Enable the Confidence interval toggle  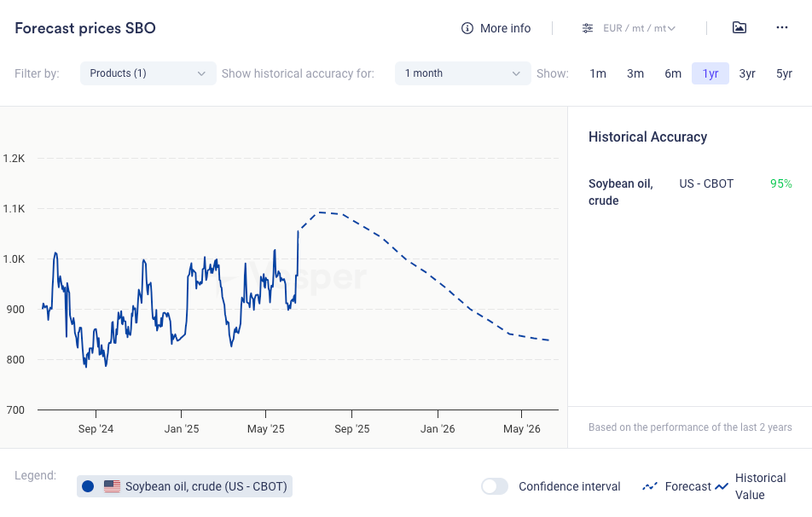[495, 486]
